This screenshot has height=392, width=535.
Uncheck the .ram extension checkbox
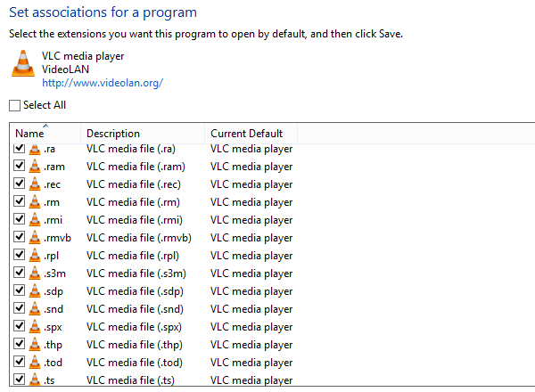point(19,166)
